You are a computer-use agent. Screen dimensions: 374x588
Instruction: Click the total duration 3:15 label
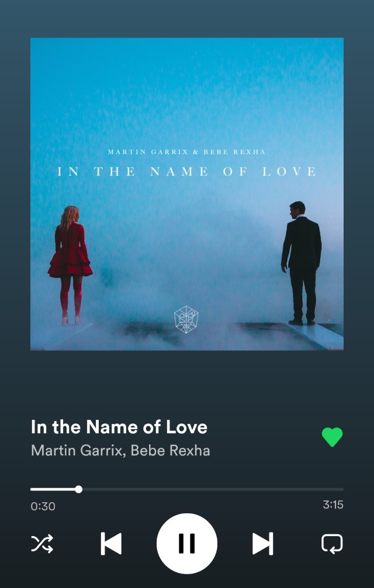click(333, 505)
